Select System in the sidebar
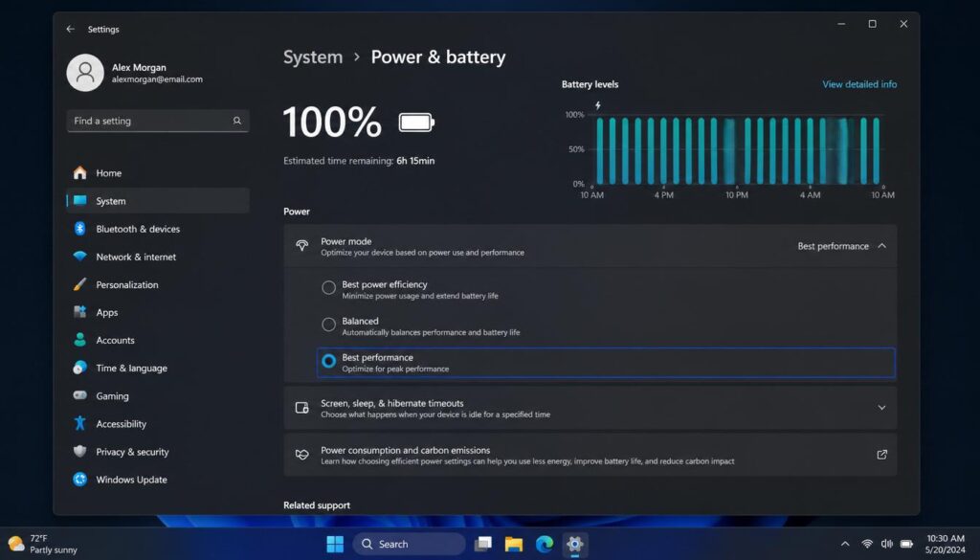This screenshot has height=560, width=980. pyautogui.click(x=158, y=201)
